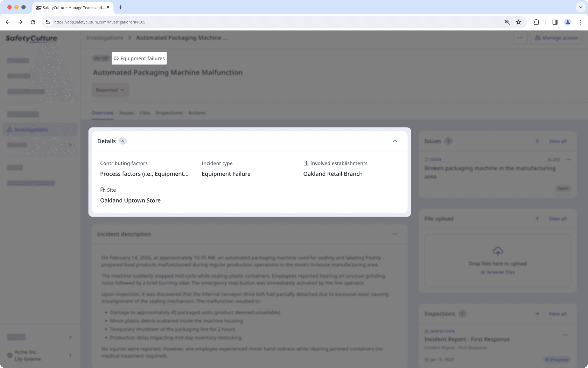Bookmark this page with star icon

519,22
